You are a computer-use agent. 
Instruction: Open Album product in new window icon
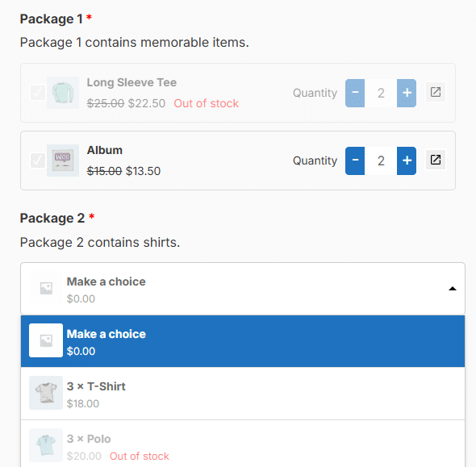tap(436, 160)
